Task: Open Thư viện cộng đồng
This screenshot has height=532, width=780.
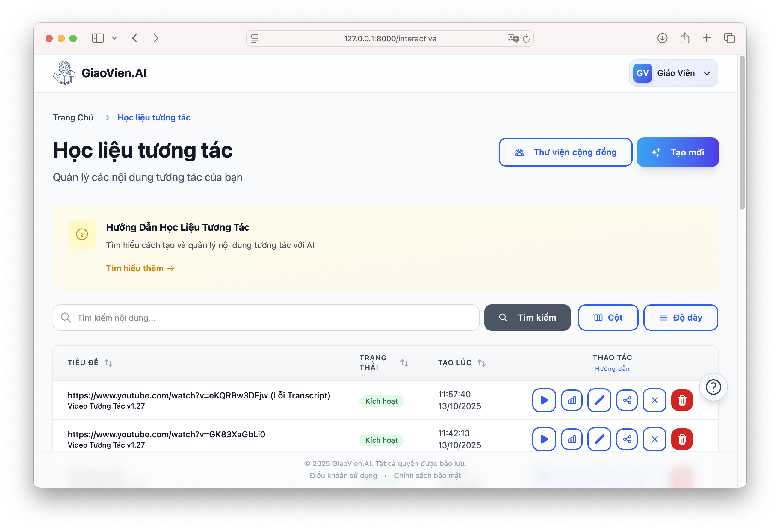Action: tap(566, 152)
